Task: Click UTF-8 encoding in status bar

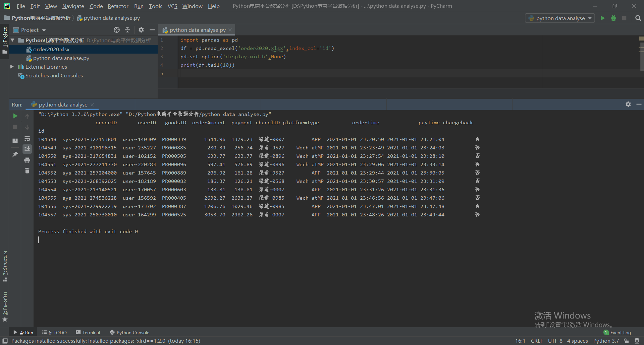Action: [x=555, y=341]
